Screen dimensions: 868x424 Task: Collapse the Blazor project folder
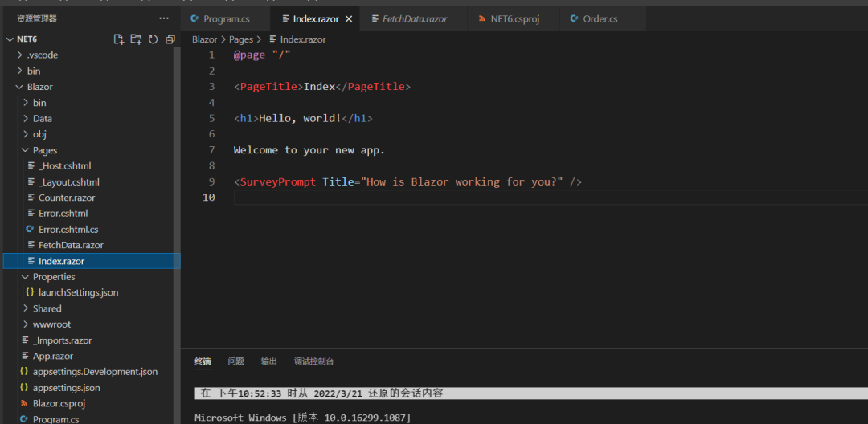coord(20,87)
